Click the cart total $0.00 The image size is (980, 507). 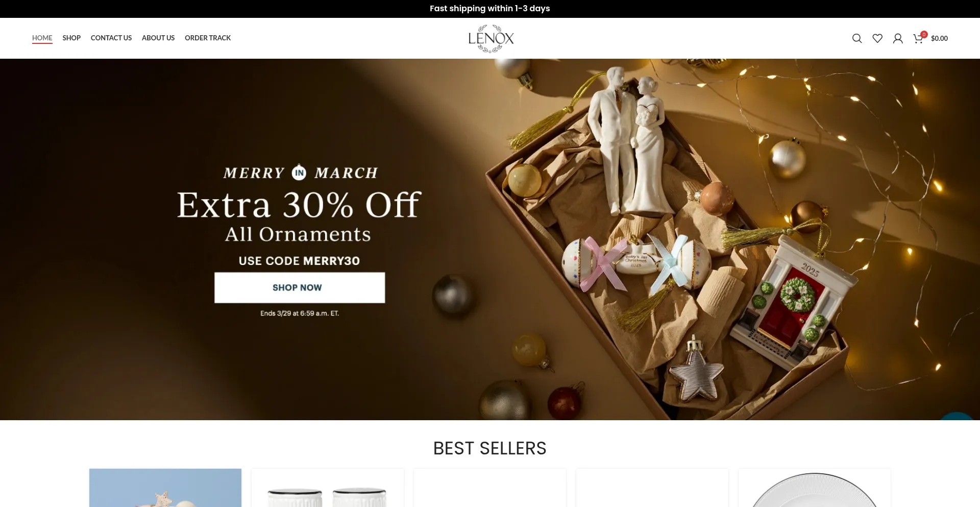pyautogui.click(x=939, y=38)
